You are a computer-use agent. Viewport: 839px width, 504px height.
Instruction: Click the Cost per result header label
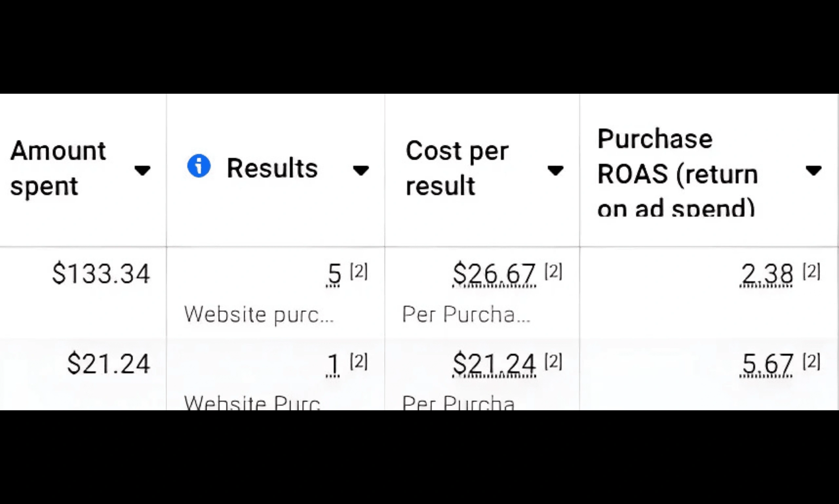point(457,168)
